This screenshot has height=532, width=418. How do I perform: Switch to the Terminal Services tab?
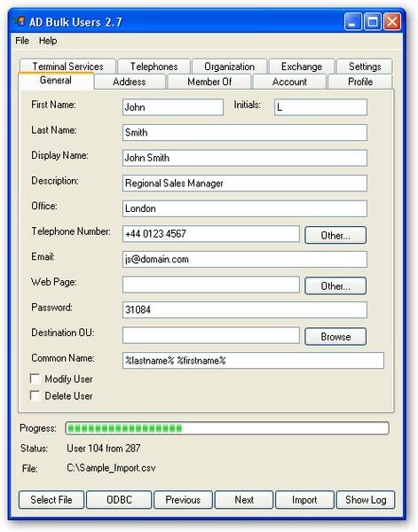click(68, 66)
